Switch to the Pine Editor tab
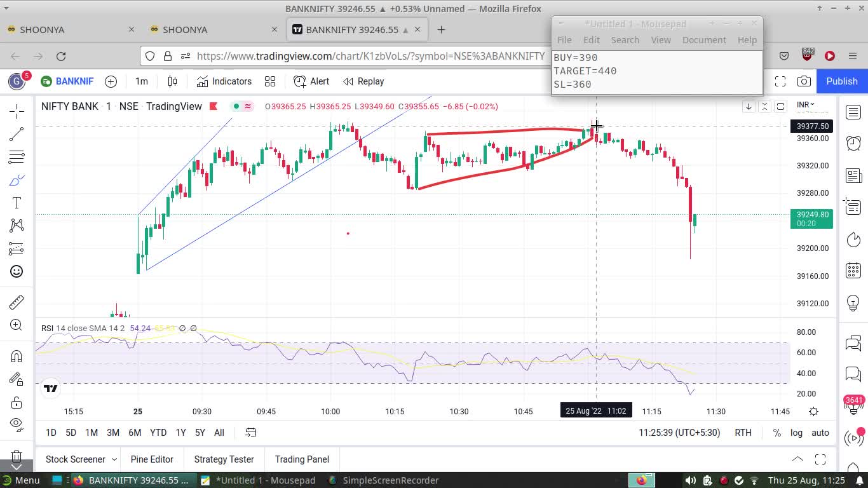The width and height of the screenshot is (868, 488). coord(152,459)
